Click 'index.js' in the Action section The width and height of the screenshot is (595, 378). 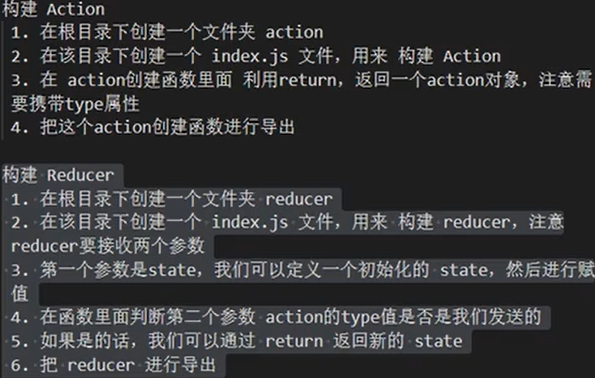[250, 56]
